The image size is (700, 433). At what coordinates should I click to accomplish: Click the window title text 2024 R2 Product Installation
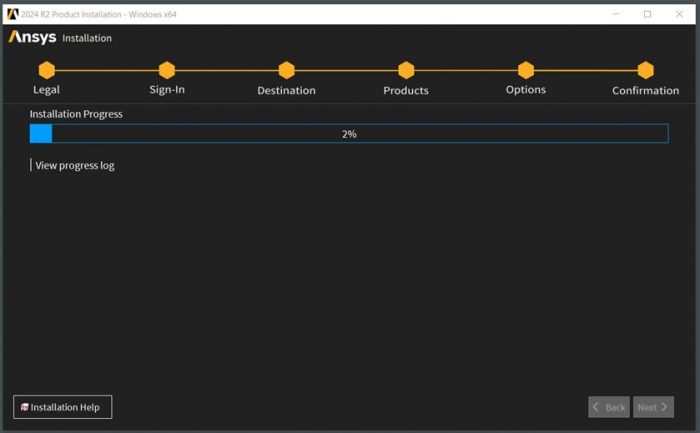pos(99,14)
